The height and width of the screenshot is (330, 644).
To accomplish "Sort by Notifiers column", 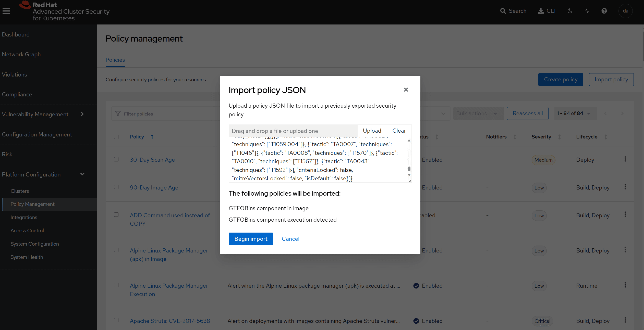I will tap(515, 137).
